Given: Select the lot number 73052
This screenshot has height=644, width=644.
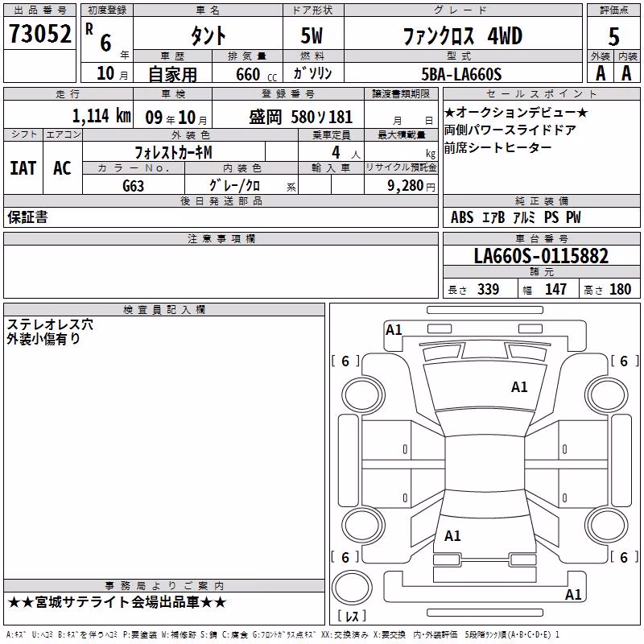Looking at the screenshot, I should click(x=39, y=34).
